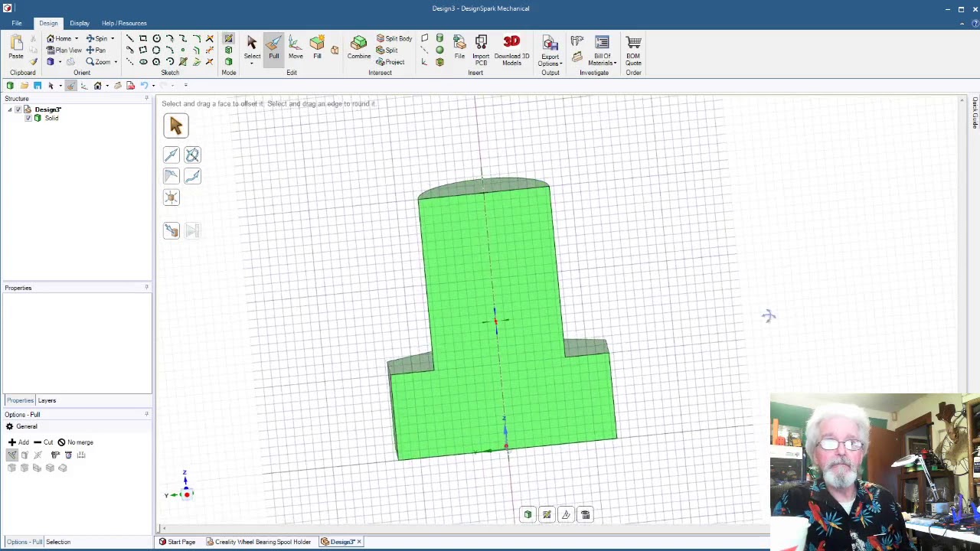Activate the Move tool

click(x=296, y=47)
